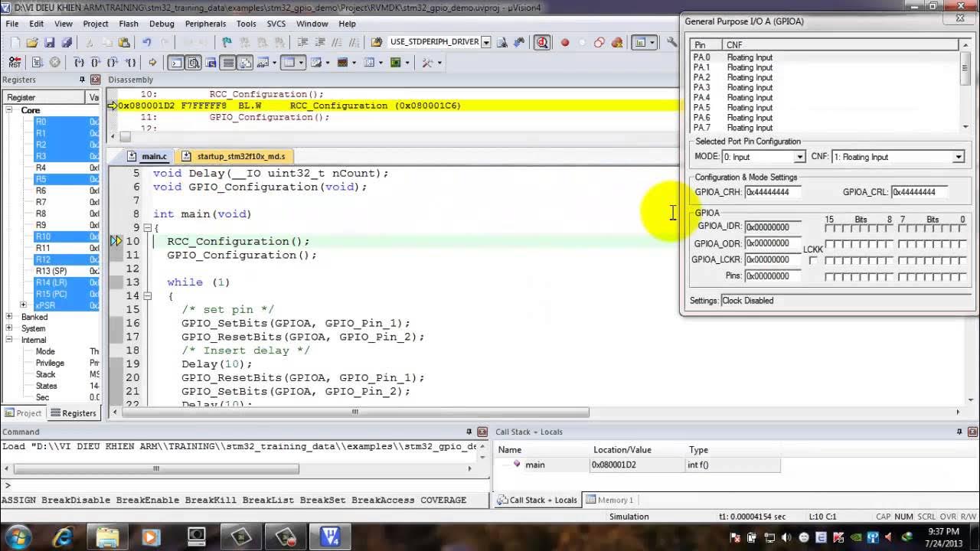The width and height of the screenshot is (980, 551).
Task: Open Internet Explorer from taskbar
Action: tap(63, 536)
